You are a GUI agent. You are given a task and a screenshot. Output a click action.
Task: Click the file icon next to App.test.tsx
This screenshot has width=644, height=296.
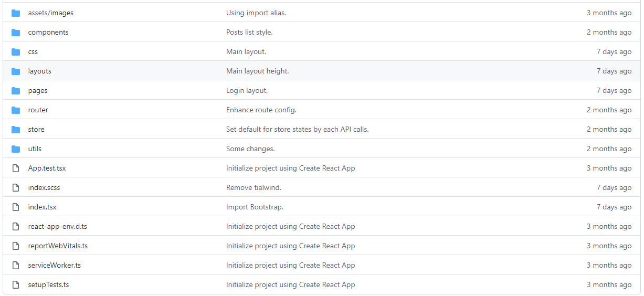click(16, 168)
